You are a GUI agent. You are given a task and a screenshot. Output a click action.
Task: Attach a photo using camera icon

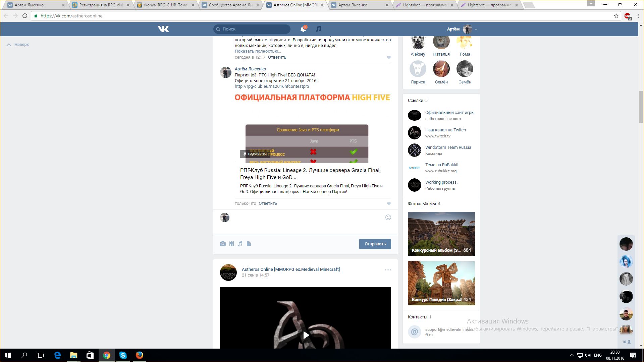(x=223, y=244)
